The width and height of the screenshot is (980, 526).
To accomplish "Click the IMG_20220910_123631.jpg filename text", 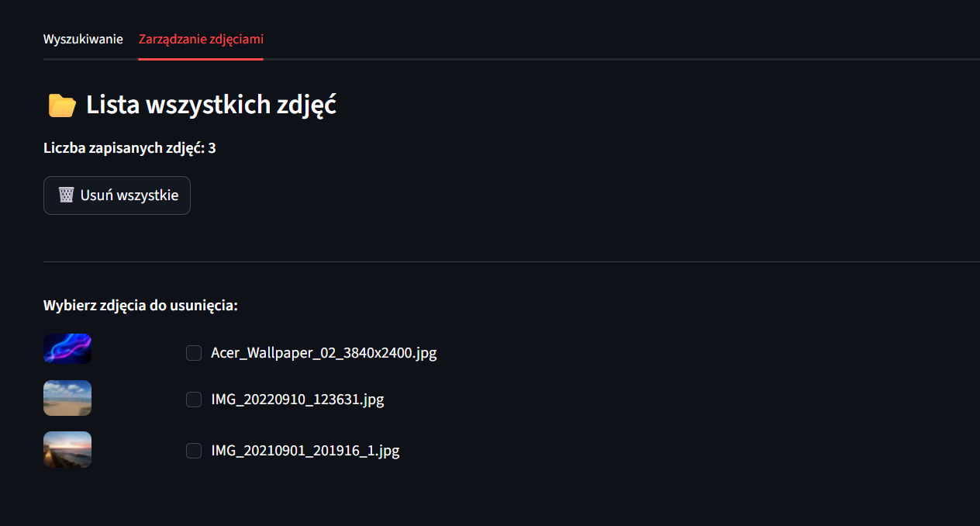I will point(297,400).
